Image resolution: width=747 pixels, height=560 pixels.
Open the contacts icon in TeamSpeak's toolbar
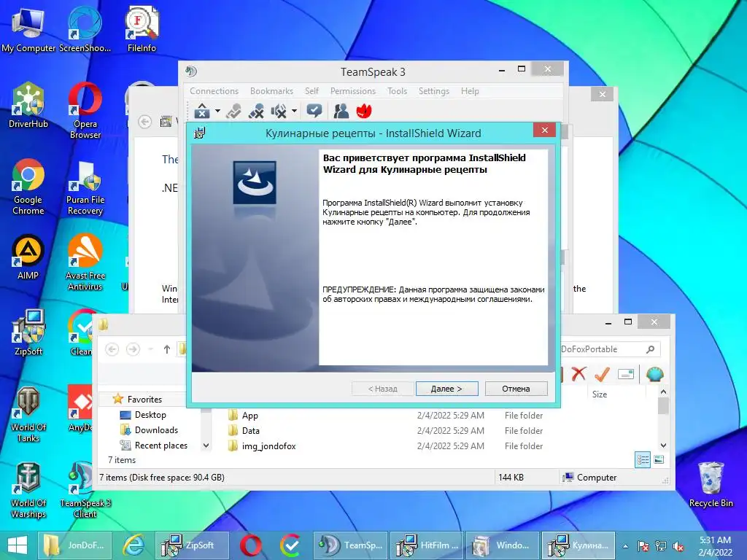pos(341,111)
